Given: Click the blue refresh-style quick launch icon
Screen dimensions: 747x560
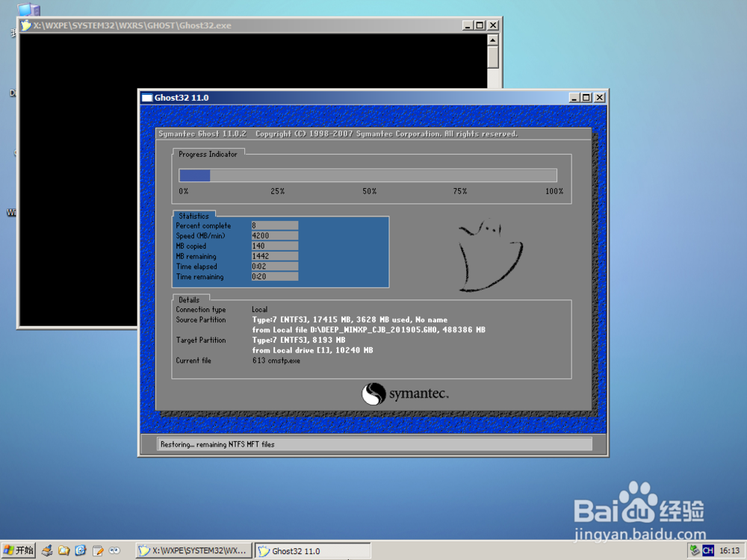Looking at the screenshot, I should 81,551.
